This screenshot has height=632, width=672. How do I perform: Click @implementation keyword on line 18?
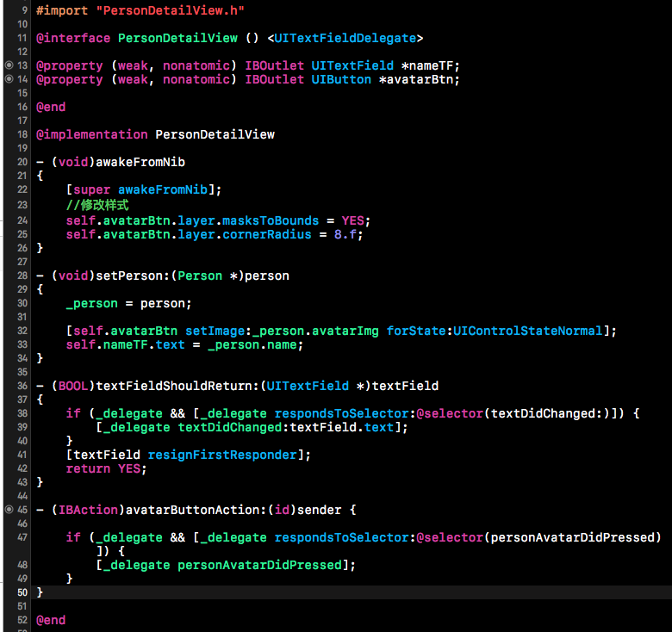(x=91, y=134)
